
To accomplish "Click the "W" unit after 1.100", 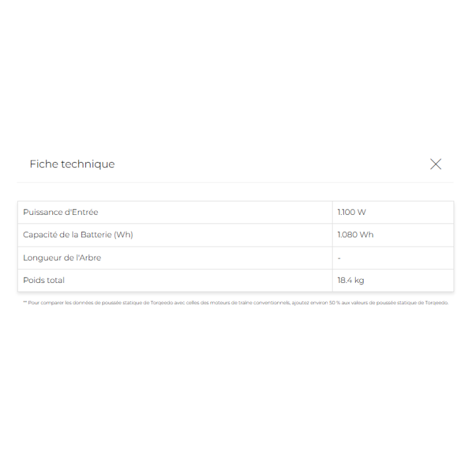I will pyautogui.click(x=362, y=212).
